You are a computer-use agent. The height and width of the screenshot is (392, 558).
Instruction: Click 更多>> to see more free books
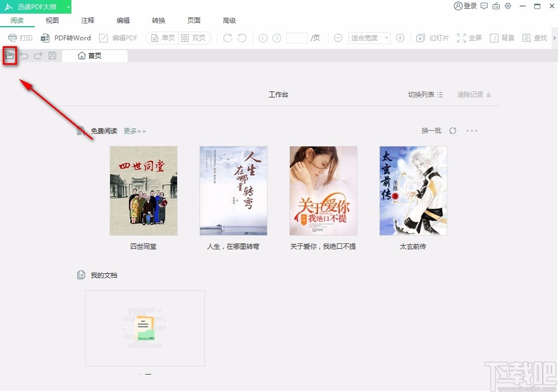(x=134, y=131)
